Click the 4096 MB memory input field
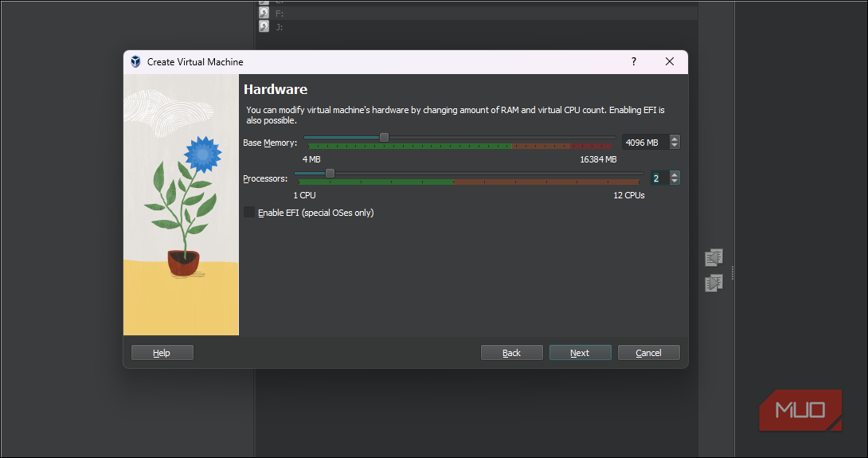This screenshot has height=458, width=868. [646, 143]
